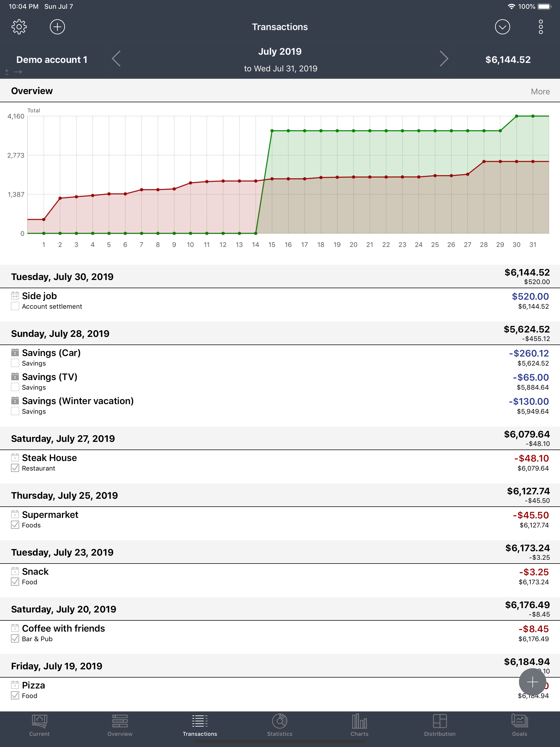The width and height of the screenshot is (560, 747).
Task: Go to previous month with left chevron
Action: point(116,59)
